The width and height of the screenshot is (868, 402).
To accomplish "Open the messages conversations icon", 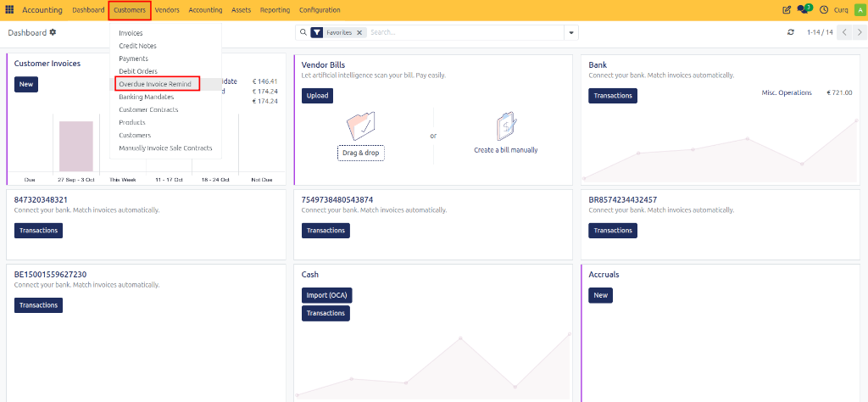I will [804, 9].
